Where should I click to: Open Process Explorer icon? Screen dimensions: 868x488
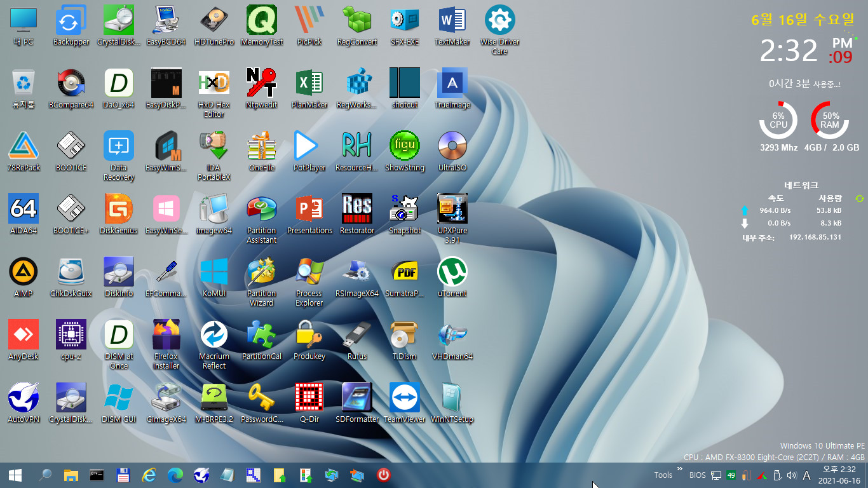coord(309,282)
